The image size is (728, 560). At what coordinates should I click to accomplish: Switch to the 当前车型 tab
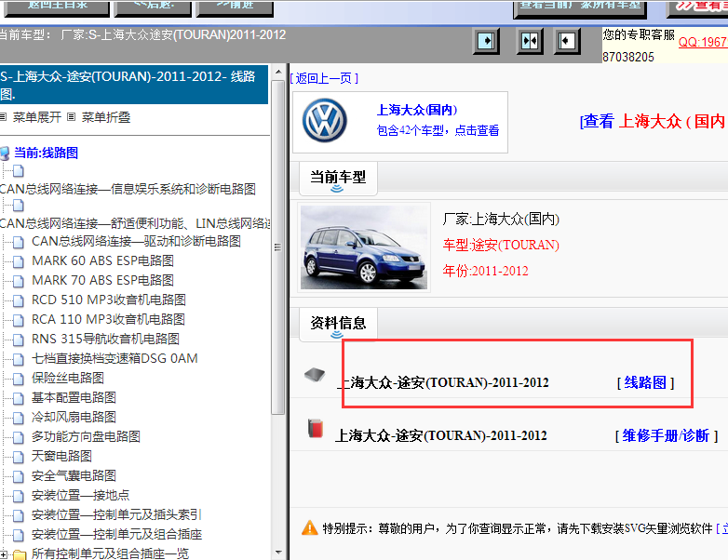(x=338, y=179)
